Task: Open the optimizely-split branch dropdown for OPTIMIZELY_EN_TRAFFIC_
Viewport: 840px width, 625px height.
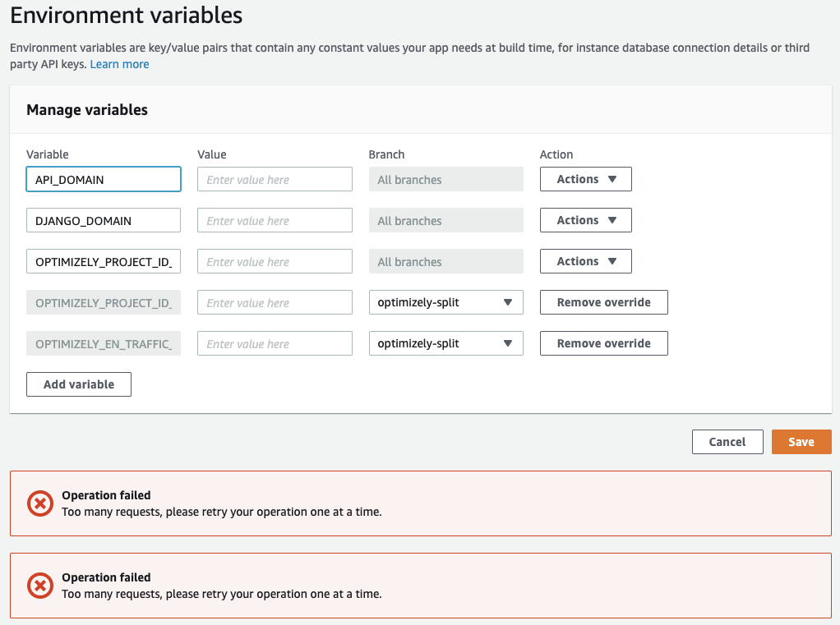Action: click(x=445, y=343)
